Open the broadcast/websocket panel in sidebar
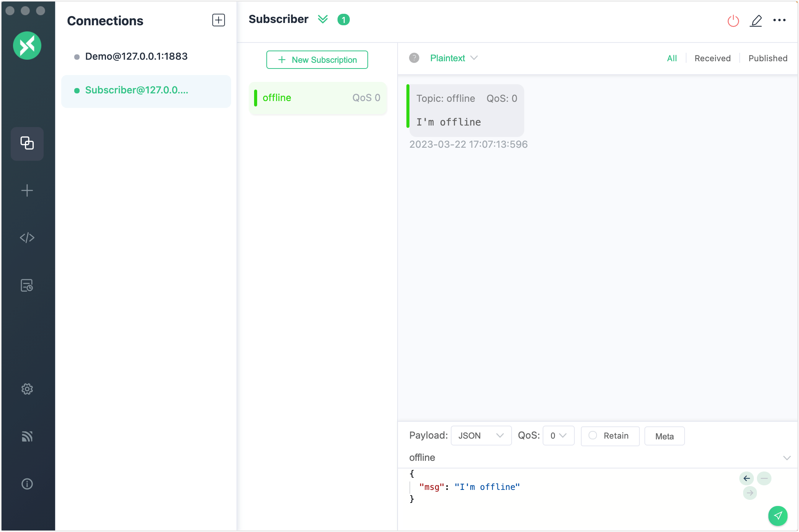The height and width of the screenshot is (532, 799). 27,436
